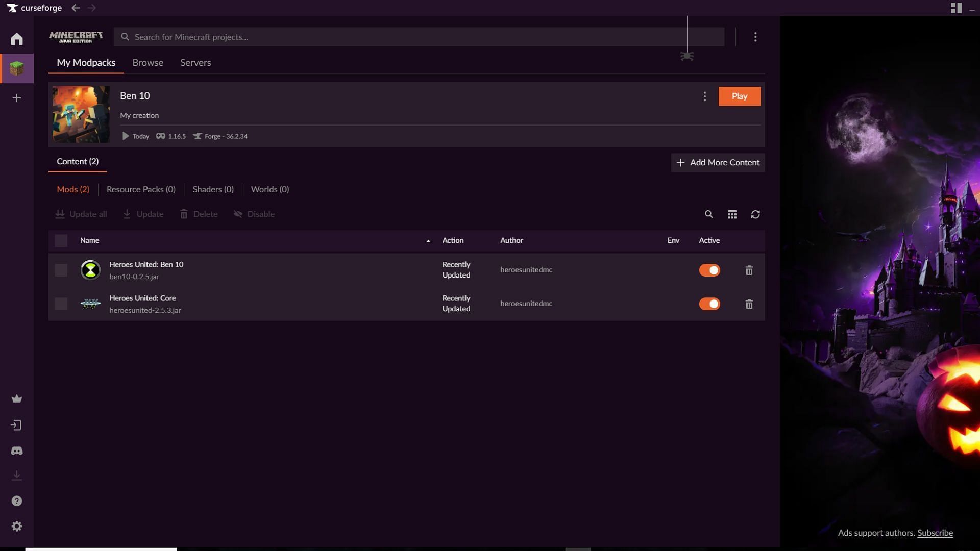Click the Heroes United: Ben 10 icon
The height and width of the screenshot is (551, 980).
tap(90, 270)
